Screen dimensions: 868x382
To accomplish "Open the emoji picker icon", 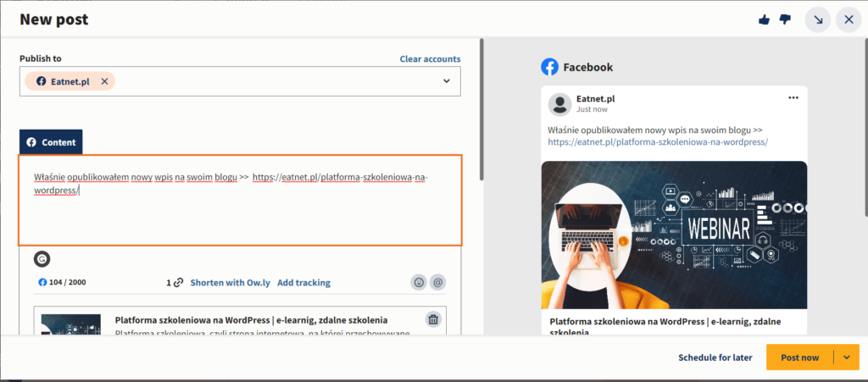I will click(x=418, y=283).
